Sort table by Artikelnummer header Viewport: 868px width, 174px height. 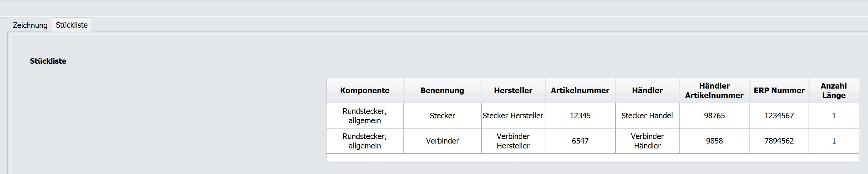click(580, 91)
